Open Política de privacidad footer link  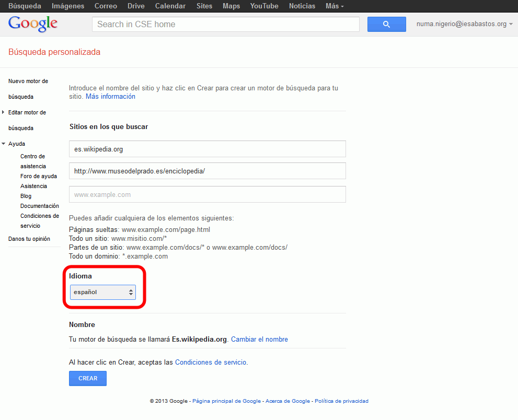coord(342,401)
